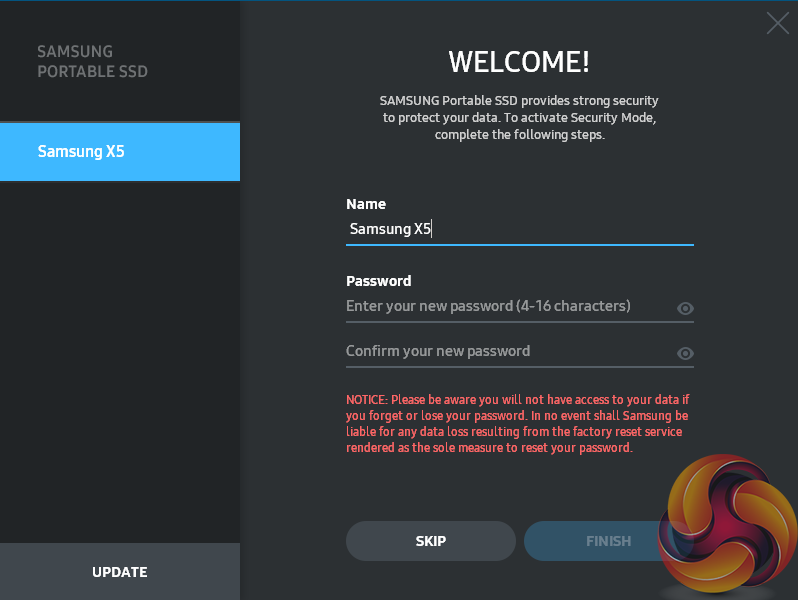Open the UPDATE section at sidebar bottom
This screenshot has height=600, width=798.
coord(120,572)
